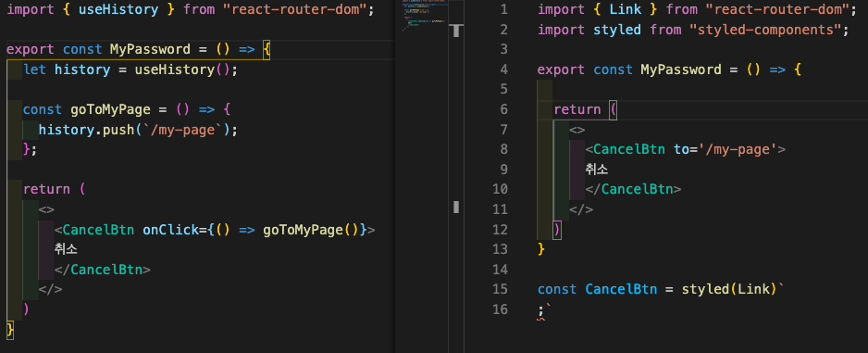This screenshot has height=353, width=868.
Task: Click 취소 on line 9 in right pane
Action: point(597,169)
